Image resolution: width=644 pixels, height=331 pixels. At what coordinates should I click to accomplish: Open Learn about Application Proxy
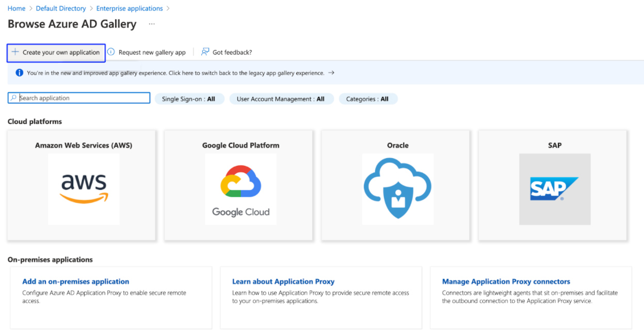click(283, 282)
